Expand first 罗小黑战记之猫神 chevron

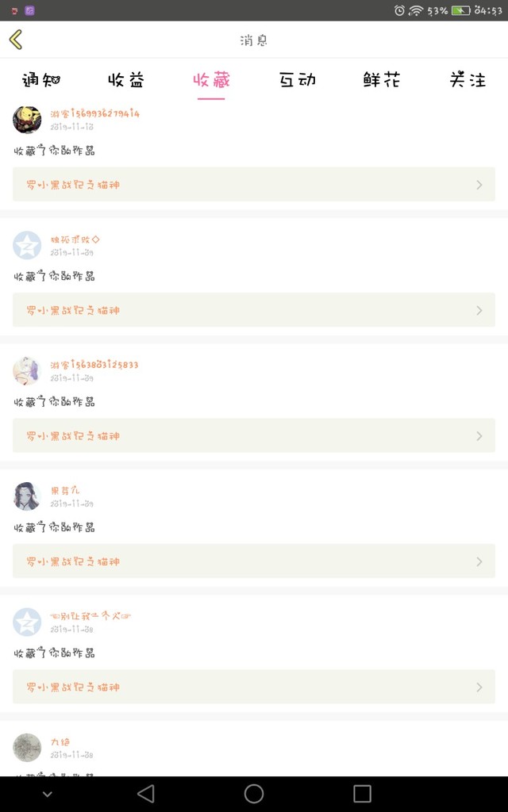click(479, 185)
